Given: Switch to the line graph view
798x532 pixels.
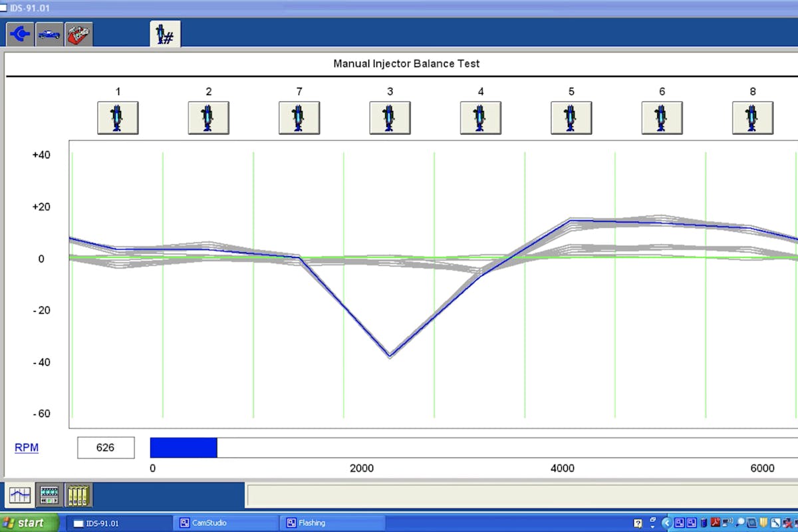Looking at the screenshot, I should click(20, 495).
